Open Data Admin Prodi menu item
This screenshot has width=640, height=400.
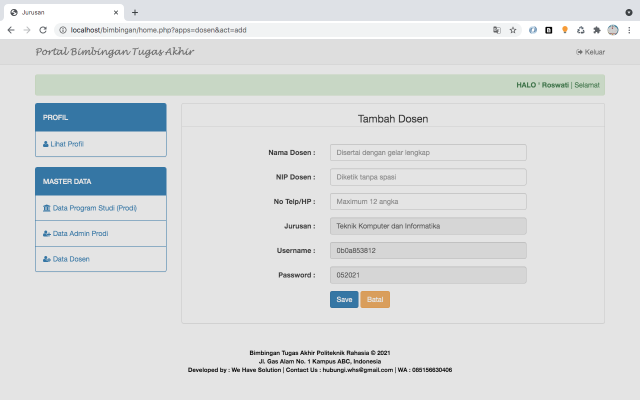pyautogui.click(x=80, y=233)
